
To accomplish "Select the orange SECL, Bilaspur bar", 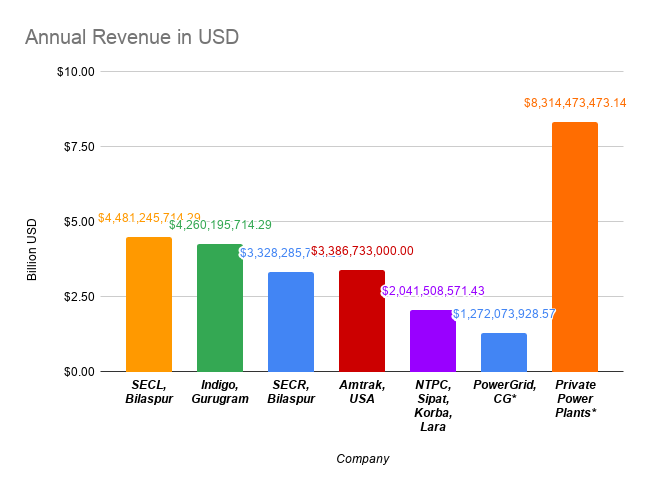I will point(149,304).
